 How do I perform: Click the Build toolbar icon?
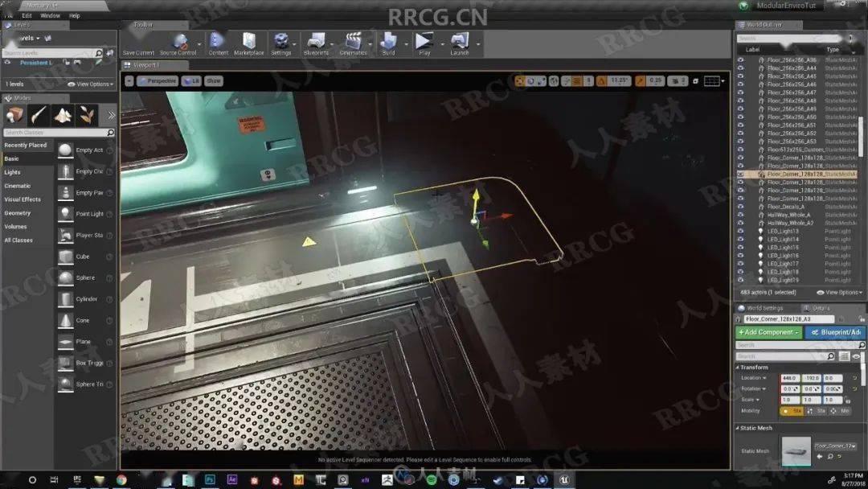point(388,43)
